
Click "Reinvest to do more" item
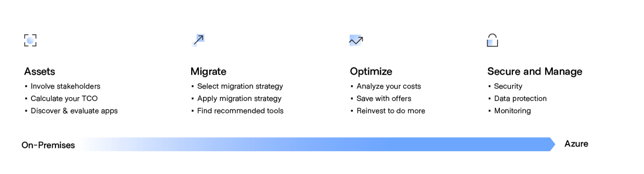(391, 111)
